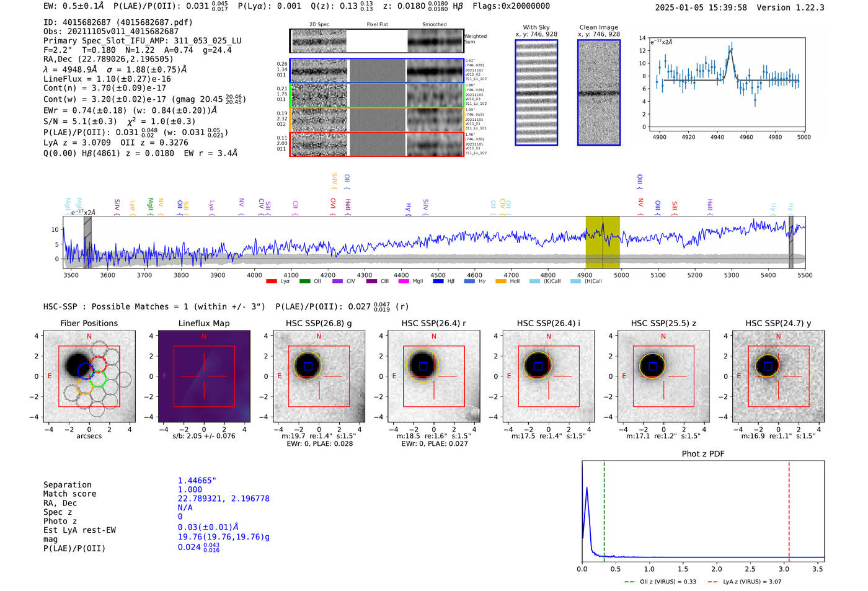This screenshot has width=868, height=591.
Task: Open the With Sky 2D image
Action: click(x=536, y=92)
